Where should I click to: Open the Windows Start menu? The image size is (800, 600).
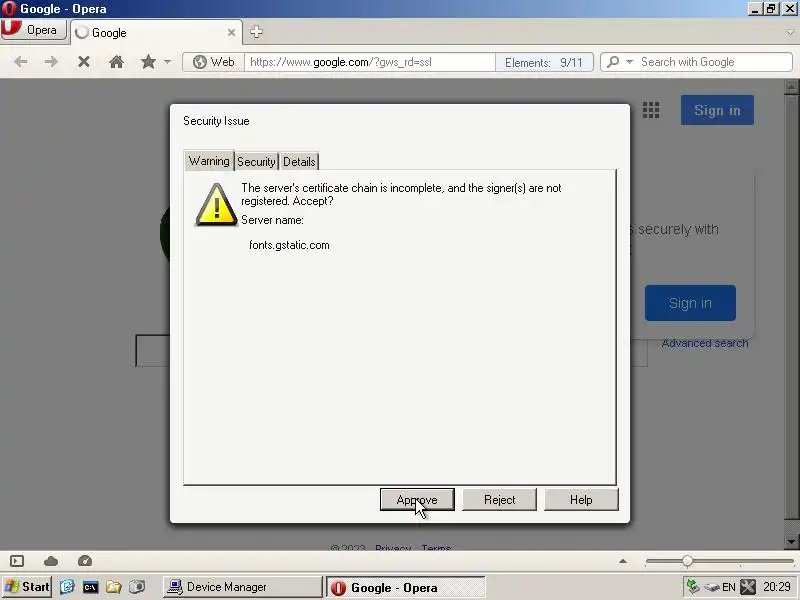tap(27, 587)
